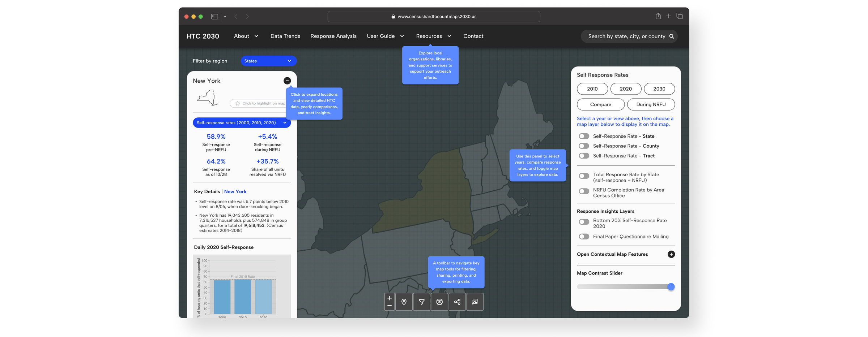Show browser tab overview icon
The height and width of the screenshot is (337, 868).
[680, 16]
